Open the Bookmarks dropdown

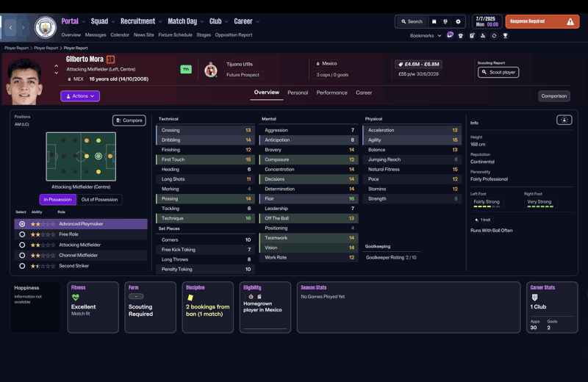[426, 35]
